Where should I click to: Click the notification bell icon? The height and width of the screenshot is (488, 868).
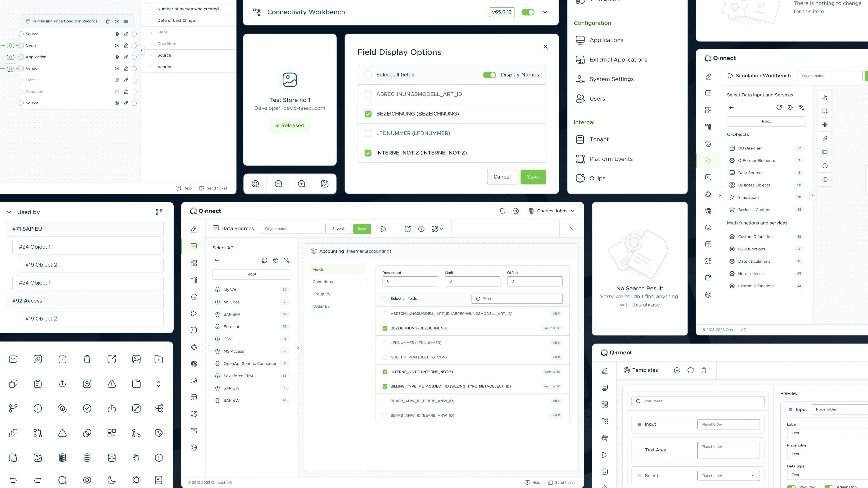(502, 211)
